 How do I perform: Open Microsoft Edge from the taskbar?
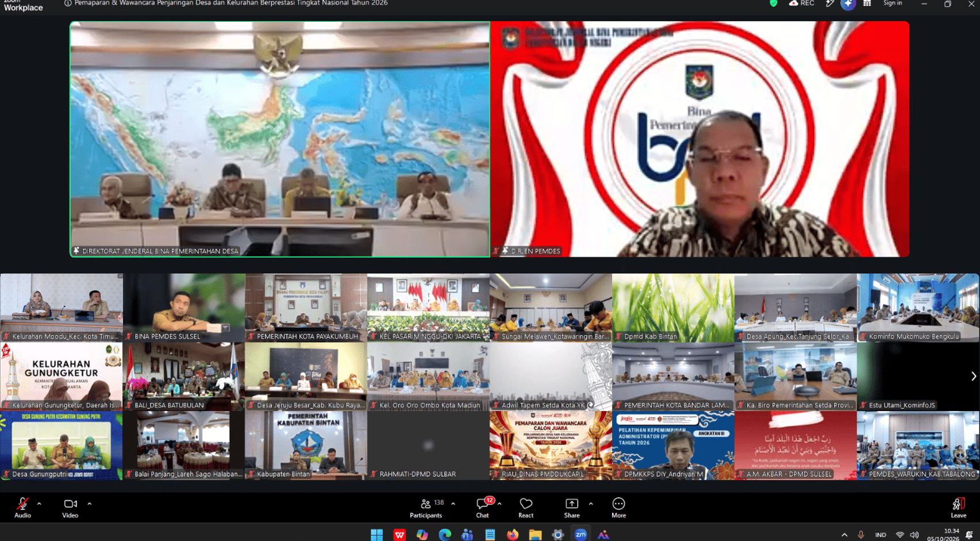point(445,535)
